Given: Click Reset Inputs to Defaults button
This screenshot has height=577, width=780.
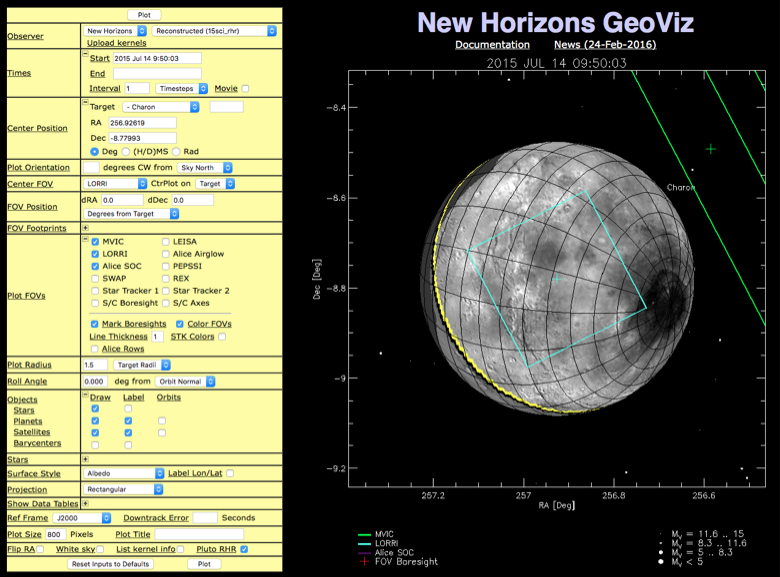Looking at the screenshot, I should click(110, 564).
